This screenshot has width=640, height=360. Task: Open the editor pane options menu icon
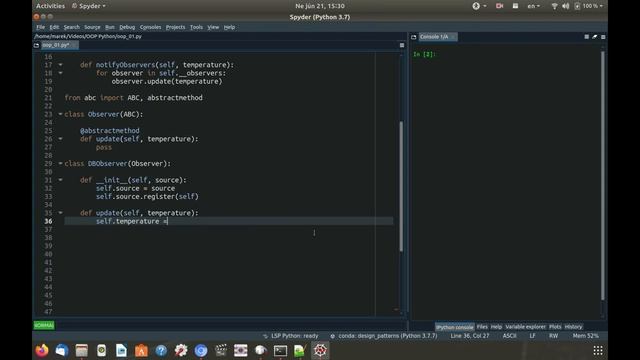click(402, 45)
